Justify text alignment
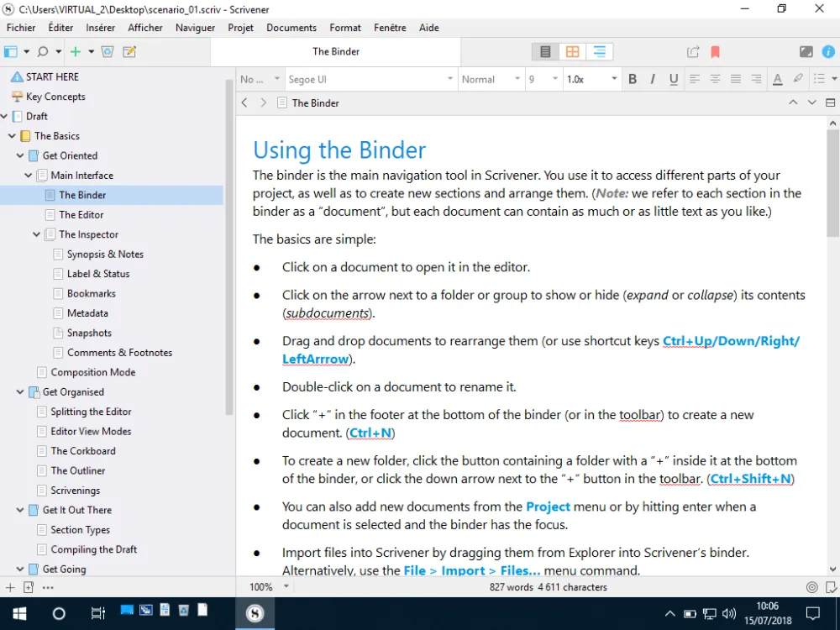 coord(736,79)
